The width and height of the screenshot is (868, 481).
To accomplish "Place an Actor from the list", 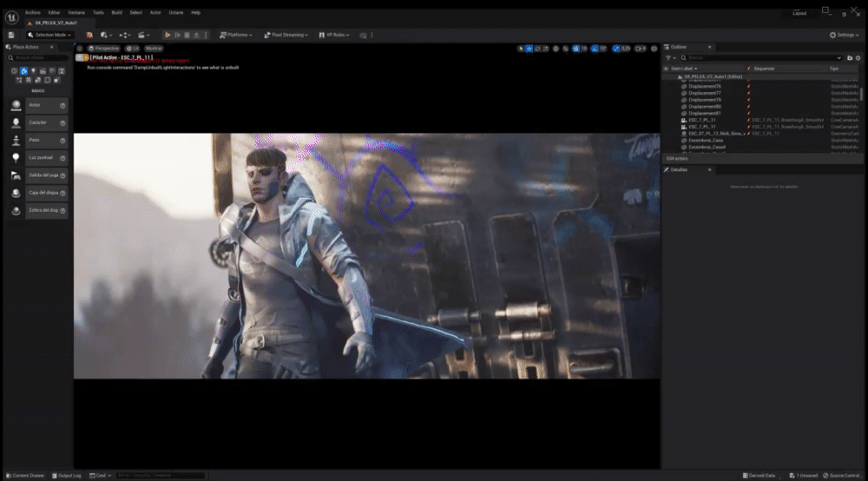I will click(37, 105).
